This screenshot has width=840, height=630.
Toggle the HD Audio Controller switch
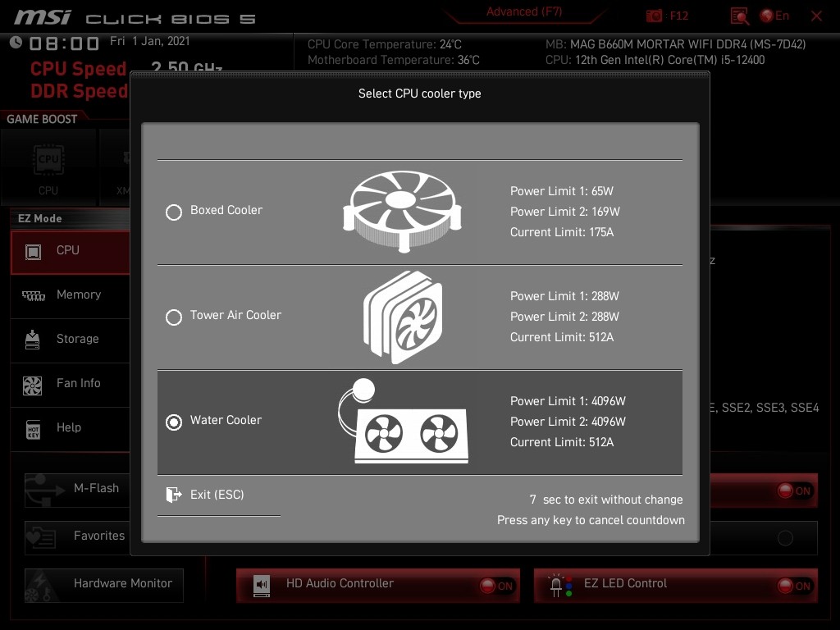496,586
